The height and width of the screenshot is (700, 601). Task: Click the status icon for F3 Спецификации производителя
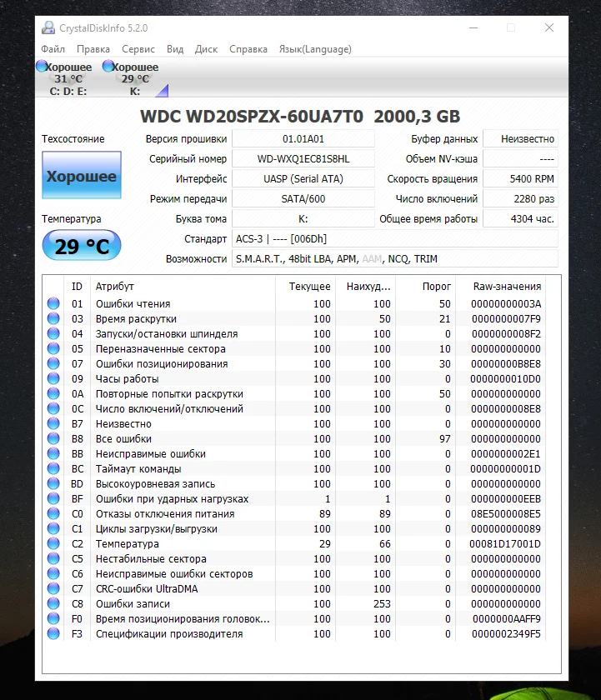[53, 633]
